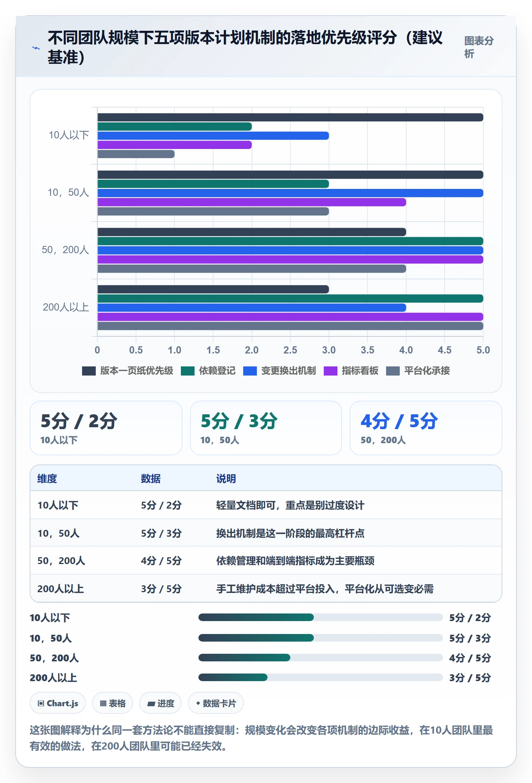Click the purple 指标看板 bar for 10，50人
532x783 pixels.
pos(252,202)
